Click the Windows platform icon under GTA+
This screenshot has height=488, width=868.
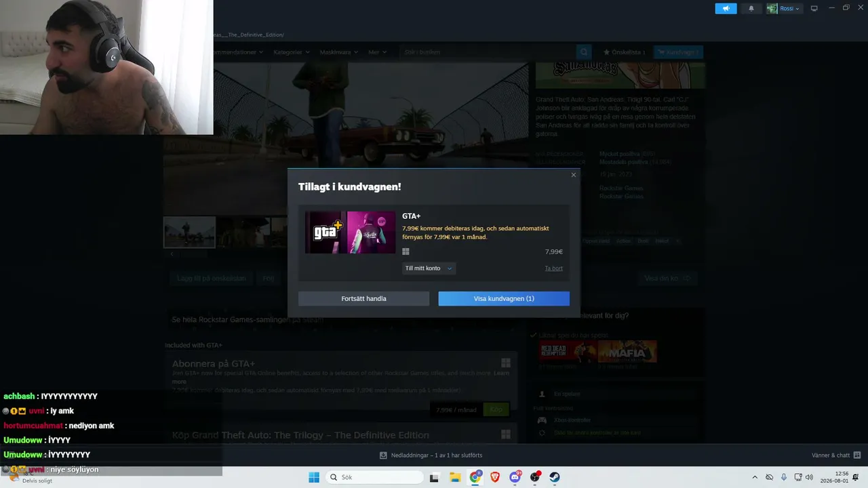click(x=406, y=251)
